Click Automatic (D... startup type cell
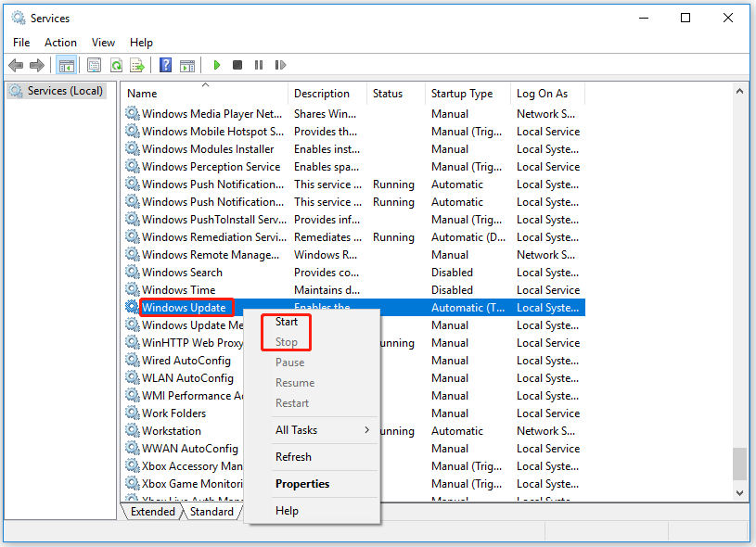The height and width of the screenshot is (547, 756). pyautogui.click(x=468, y=237)
